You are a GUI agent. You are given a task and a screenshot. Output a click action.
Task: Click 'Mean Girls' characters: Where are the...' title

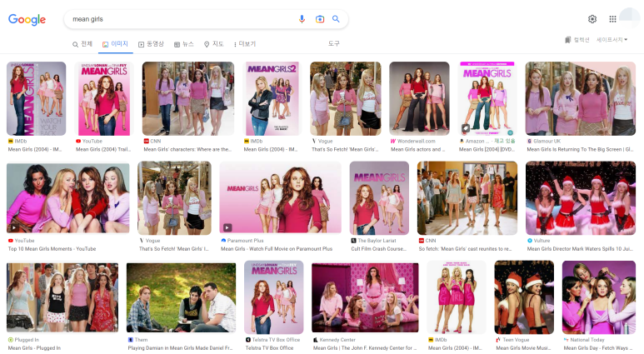187,149
